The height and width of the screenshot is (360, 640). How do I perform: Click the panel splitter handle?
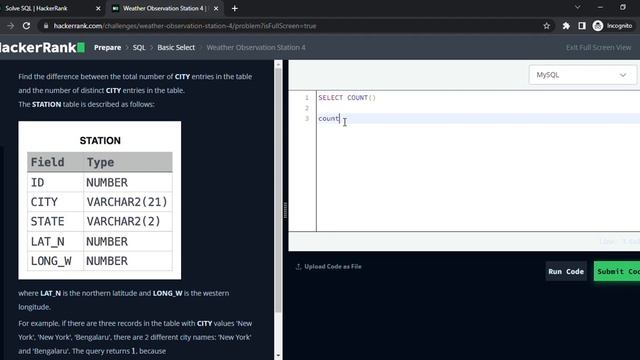(x=285, y=210)
